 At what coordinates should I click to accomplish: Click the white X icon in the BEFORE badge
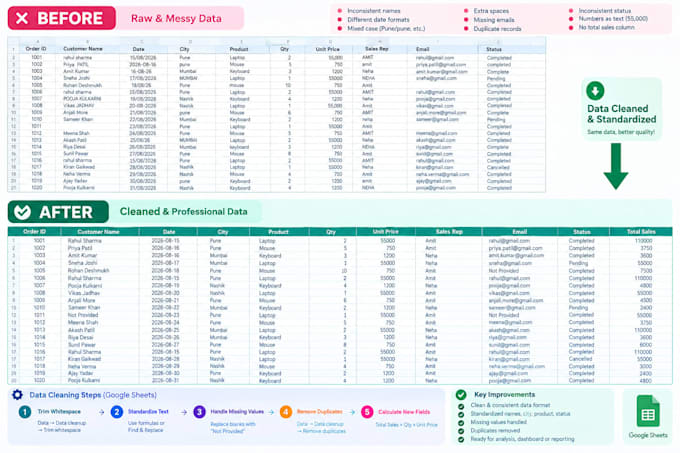(22, 18)
